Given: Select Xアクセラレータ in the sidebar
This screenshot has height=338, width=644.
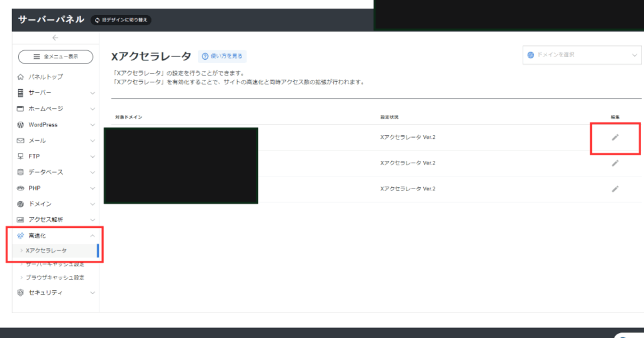Looking at the screenshot, I should [x=46, y=251].
